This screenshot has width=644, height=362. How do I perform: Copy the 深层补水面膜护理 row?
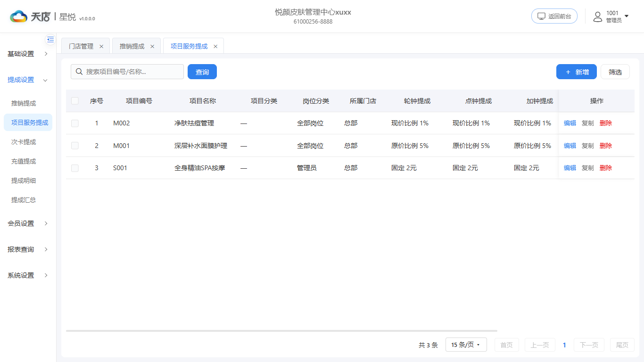point(588,146)
